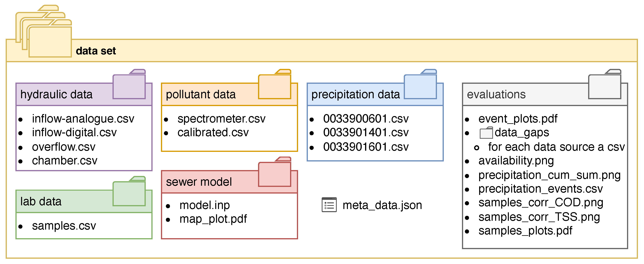Click the model.inp entry
Screen dimensions: 644x264
pyautogui.click(x=205, y=205)
